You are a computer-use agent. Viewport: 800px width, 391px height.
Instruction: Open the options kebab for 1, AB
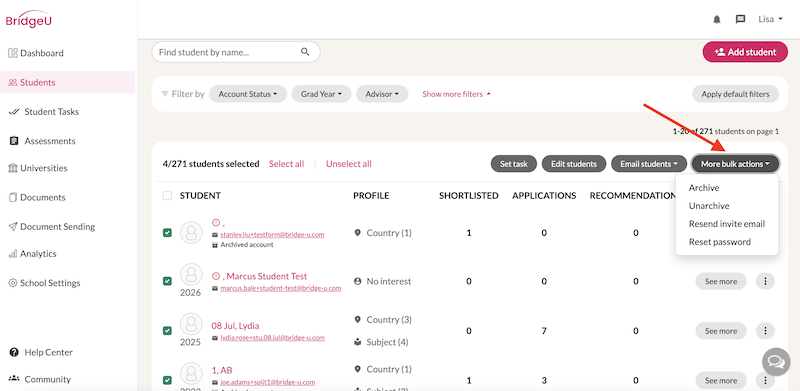pos(765,380)
